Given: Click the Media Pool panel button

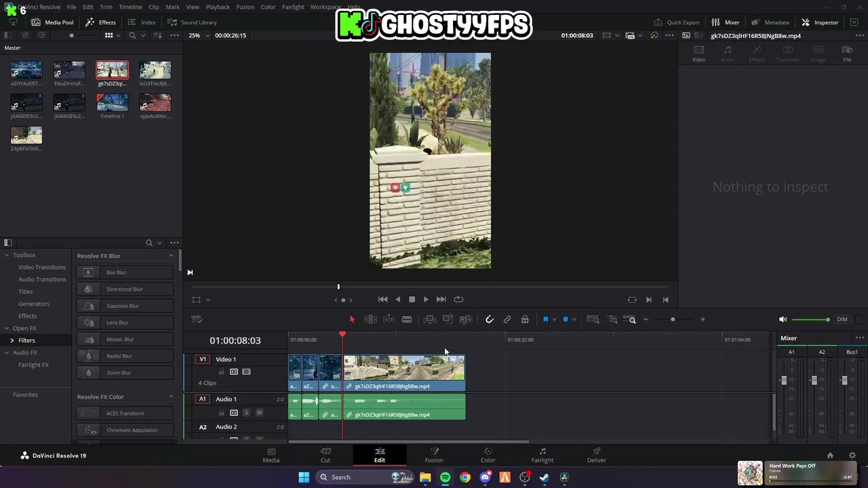Looking at the screenshot, I should pyautogui.click(x=52, y=22).
